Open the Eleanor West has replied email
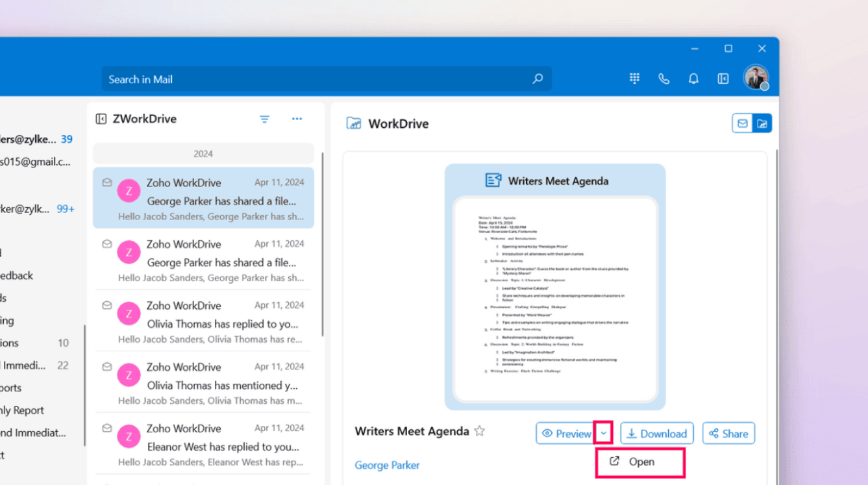 point(203,443)
